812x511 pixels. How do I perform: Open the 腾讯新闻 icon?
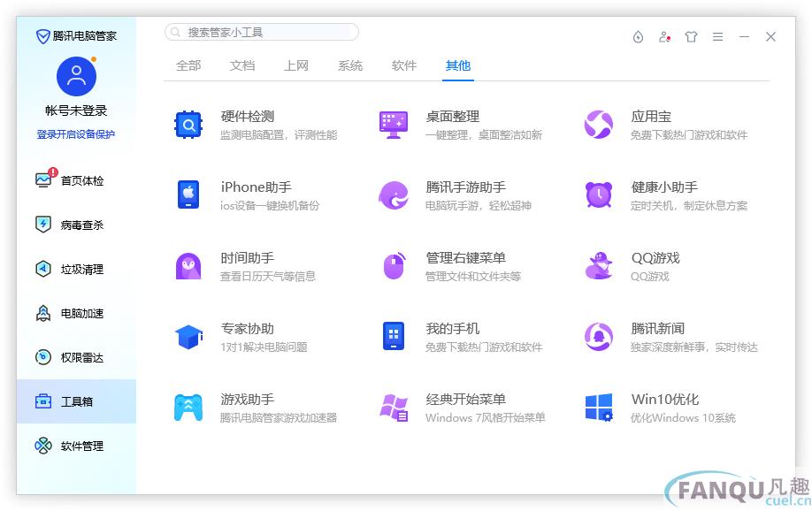pyautogui.click(x=599, y=337)
